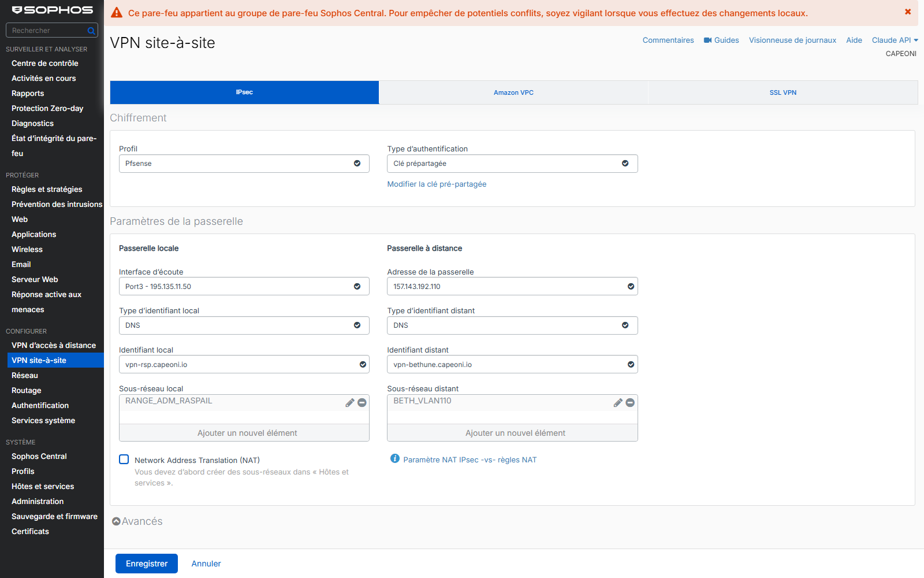Open Email in sidebar

click(x=21, y=265)
